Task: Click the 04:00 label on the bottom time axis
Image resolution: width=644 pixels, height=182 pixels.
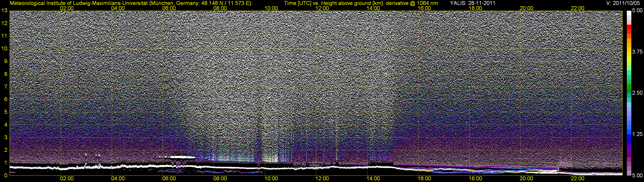Action: pos(118,179)
